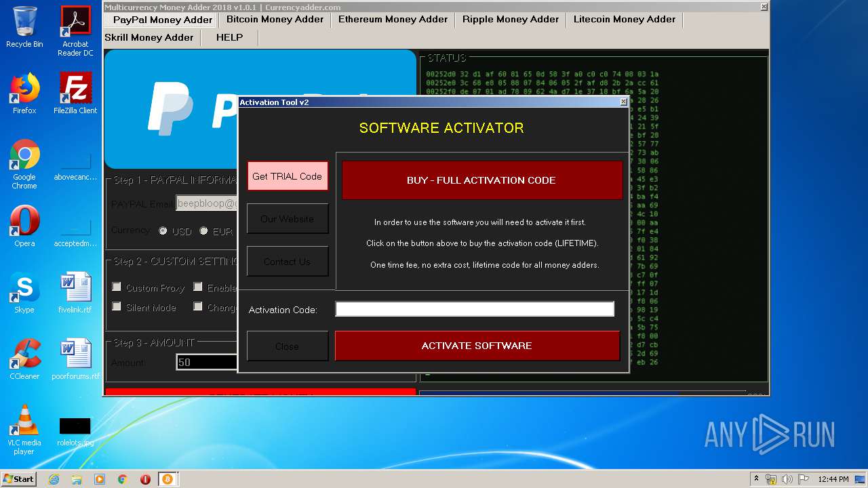Click the 12:44 PM taskbar clock

click(833, 479)
